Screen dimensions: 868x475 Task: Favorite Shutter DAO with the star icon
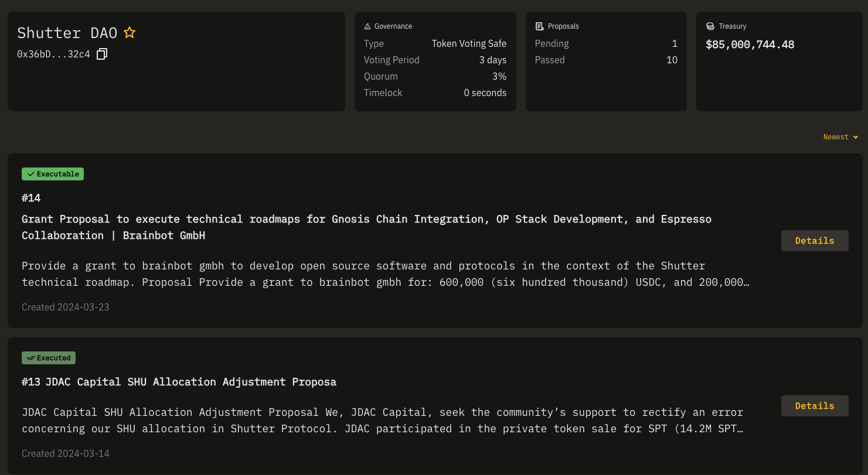pos(130,33)
